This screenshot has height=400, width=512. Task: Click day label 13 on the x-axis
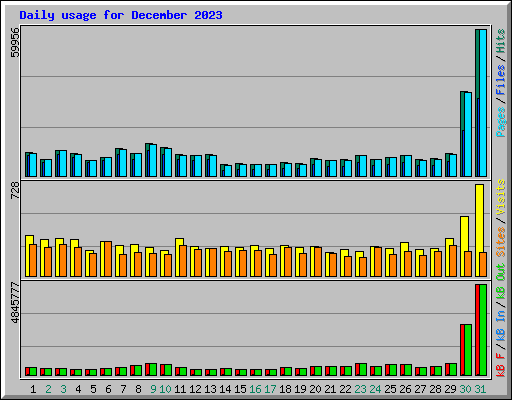pyautogui.click(x=210, y=389)
